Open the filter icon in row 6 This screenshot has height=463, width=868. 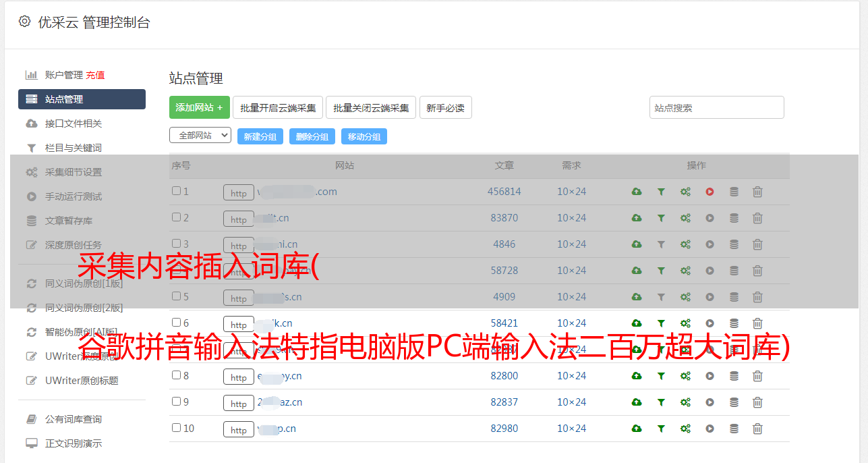(x=661, y=323)
